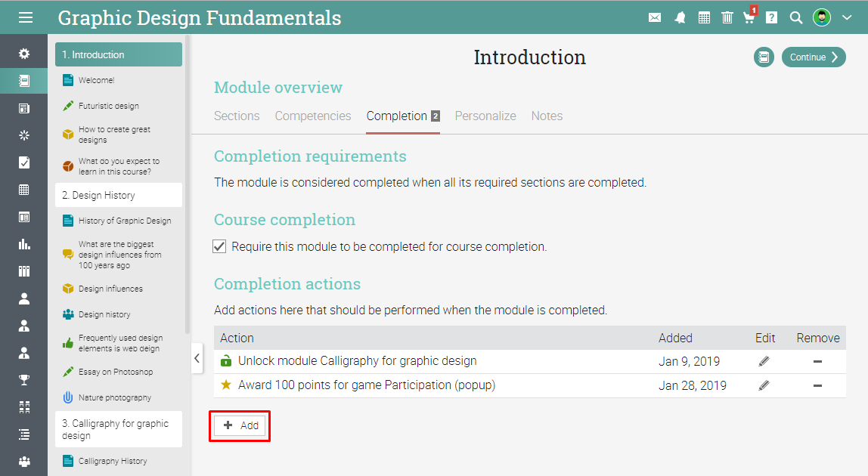Open the trash bin icon
868x476 pixels.
727,17
